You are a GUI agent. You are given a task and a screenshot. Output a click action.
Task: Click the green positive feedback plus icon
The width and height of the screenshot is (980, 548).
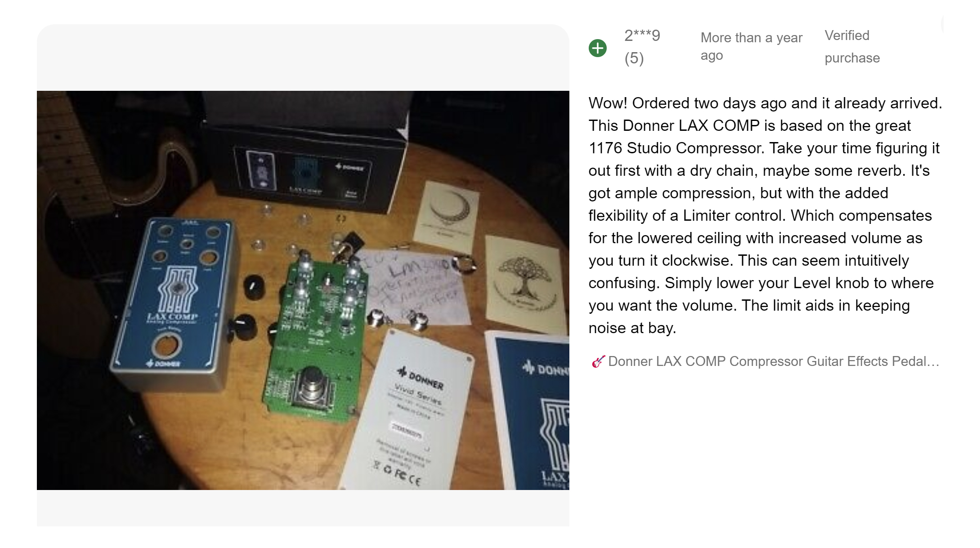[597, 48]
